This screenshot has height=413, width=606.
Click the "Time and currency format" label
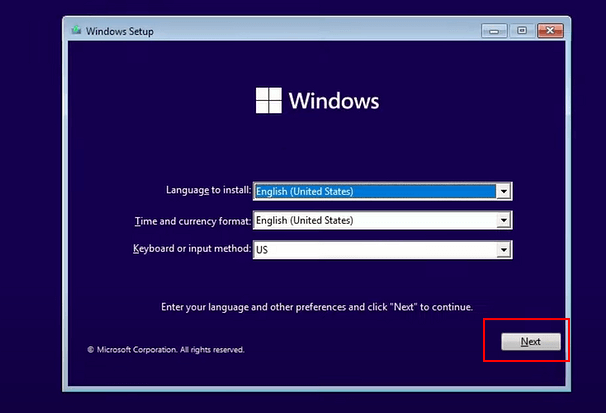192,220
